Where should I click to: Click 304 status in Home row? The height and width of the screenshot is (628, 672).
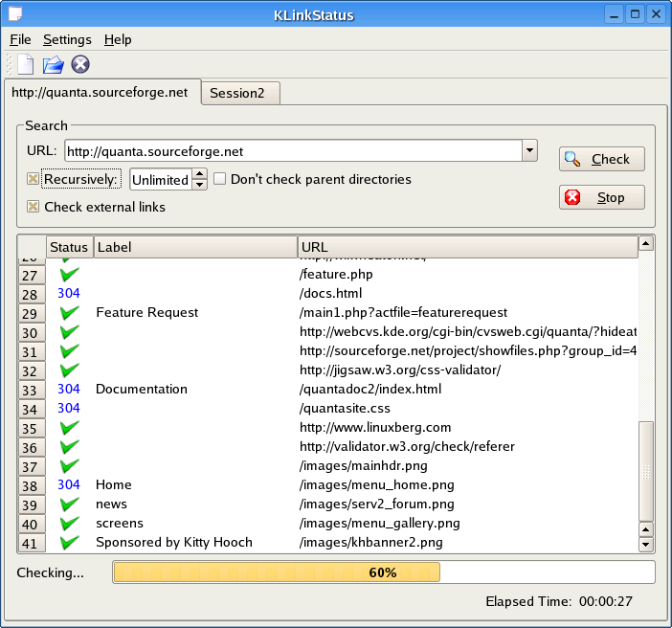point(69,484)
